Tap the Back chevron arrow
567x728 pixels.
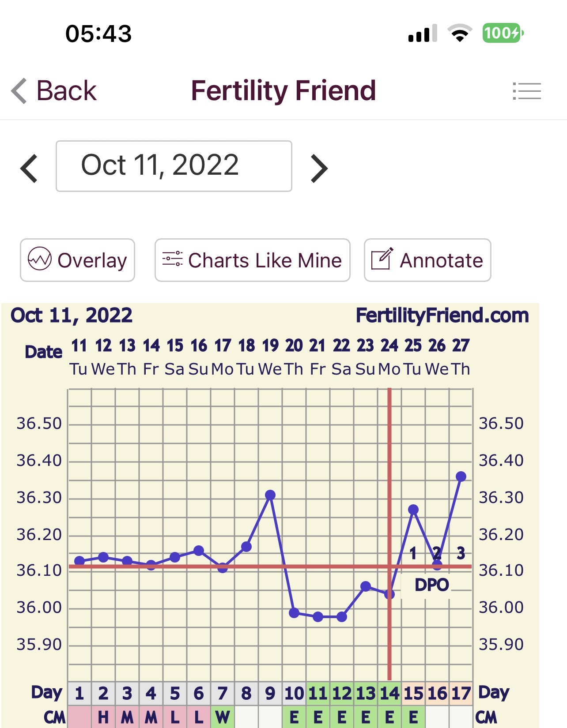[x=19, y=91]
